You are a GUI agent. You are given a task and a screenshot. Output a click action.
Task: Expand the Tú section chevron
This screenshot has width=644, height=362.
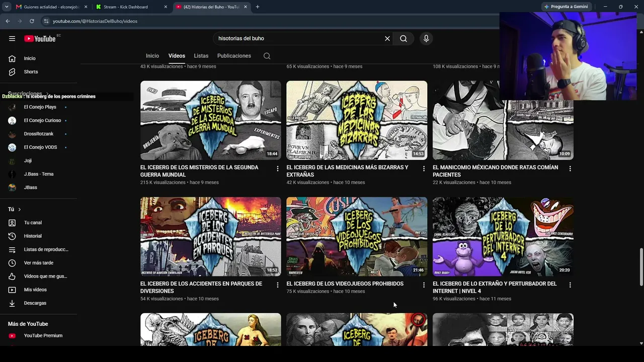(x=20, y=209)
